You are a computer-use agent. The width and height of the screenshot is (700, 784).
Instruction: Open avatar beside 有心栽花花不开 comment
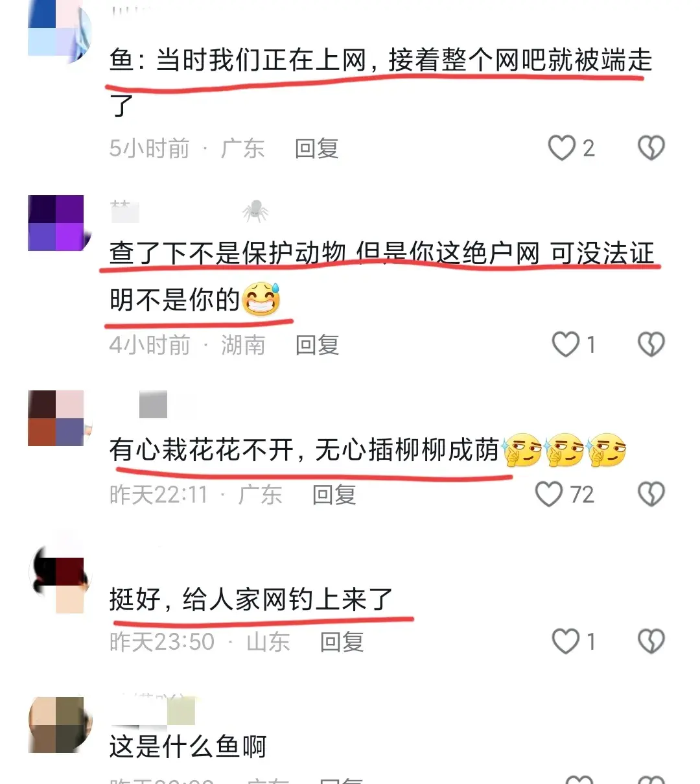point(58,418)
